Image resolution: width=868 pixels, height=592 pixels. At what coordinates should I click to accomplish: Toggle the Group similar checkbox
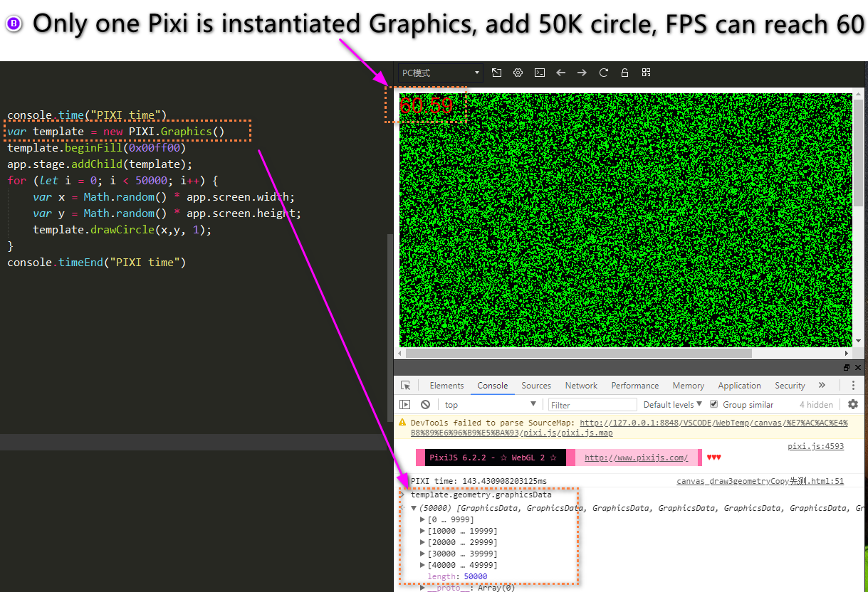click(713, 404)
